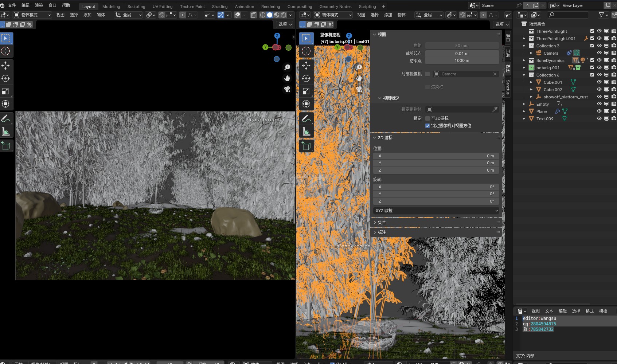Click the eyedropper next to lock-to-object field
This screenshot has height=364, width=617.
(x=495, y=109)
